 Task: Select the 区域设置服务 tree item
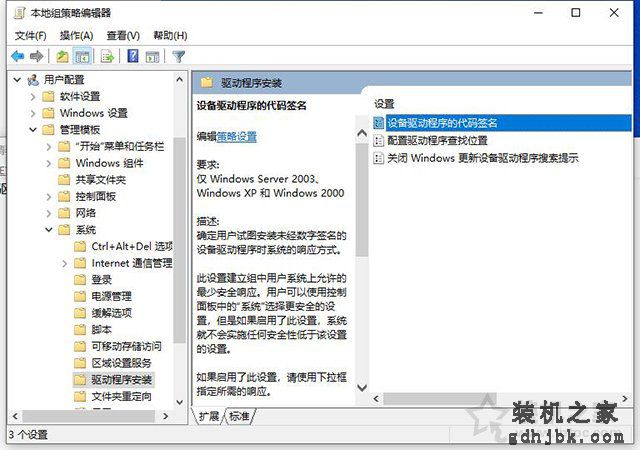pyautogui.click(x=122, y=363)
